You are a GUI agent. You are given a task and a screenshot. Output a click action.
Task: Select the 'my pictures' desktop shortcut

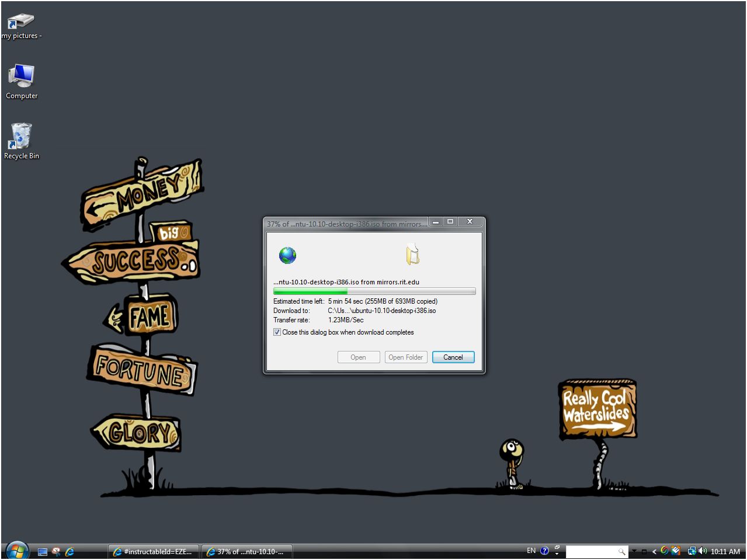click(x=21, y=26)
